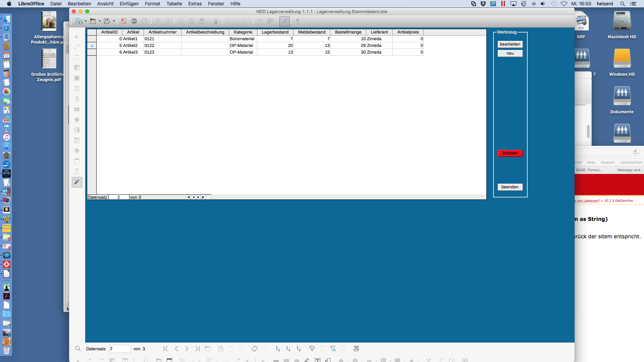Viewport: 644px width, 362px height.
Task: Click the beenden button
Action: coord(510,187)
